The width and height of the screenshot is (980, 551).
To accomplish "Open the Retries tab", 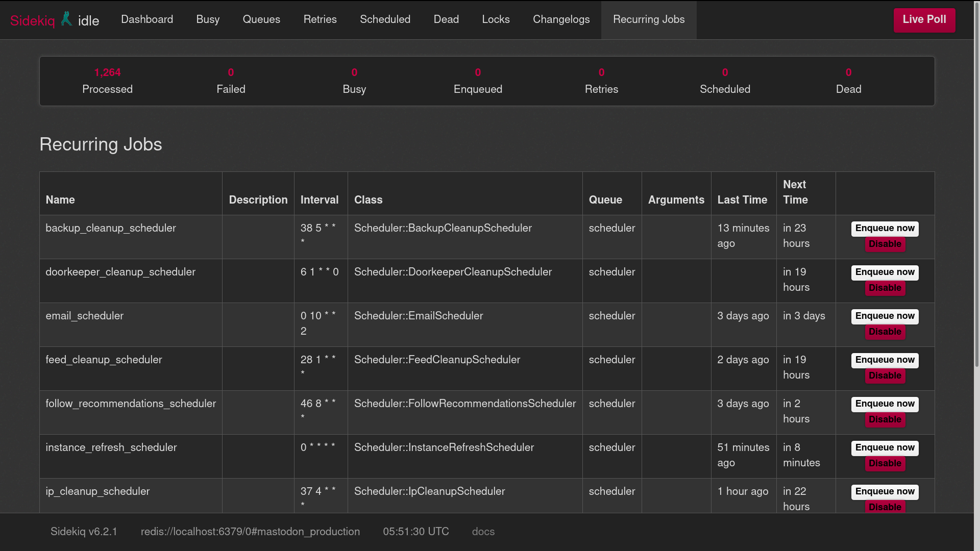I will click(x=320, y=19).
